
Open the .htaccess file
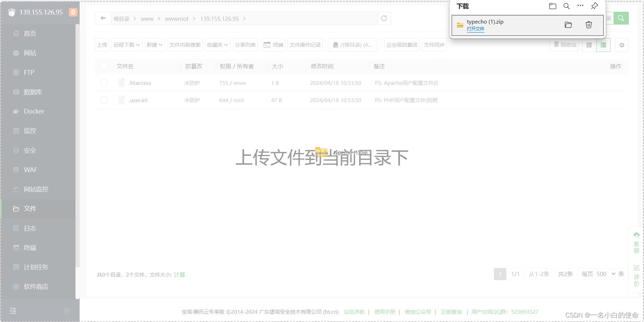click(x=140, y=83)
